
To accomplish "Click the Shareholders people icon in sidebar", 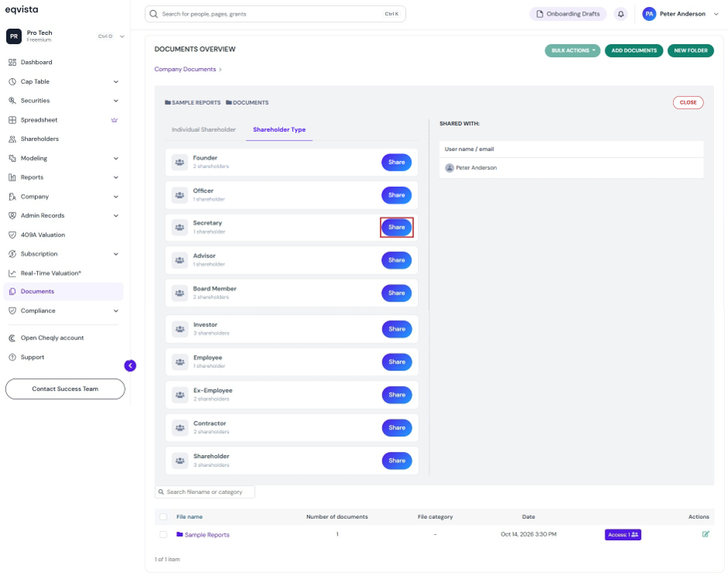I will click(x=12, y=139).
